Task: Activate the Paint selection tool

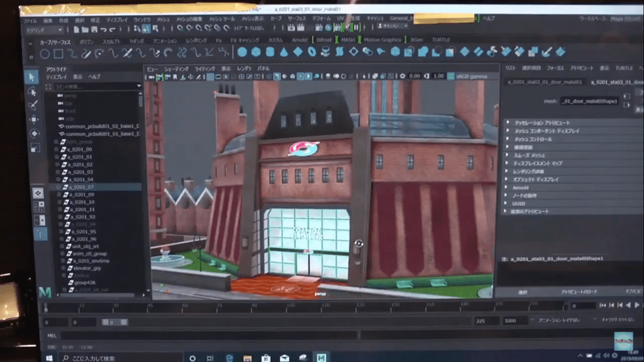Action: point(33,105)
